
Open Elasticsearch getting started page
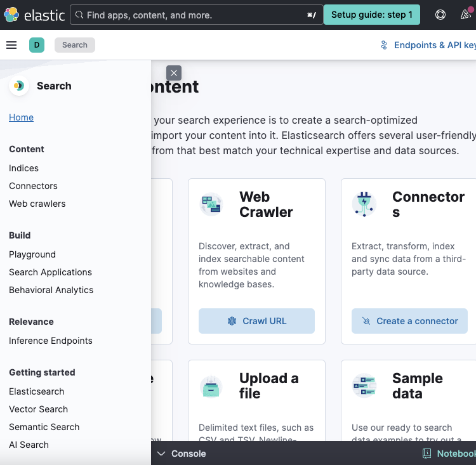(36, 391)
